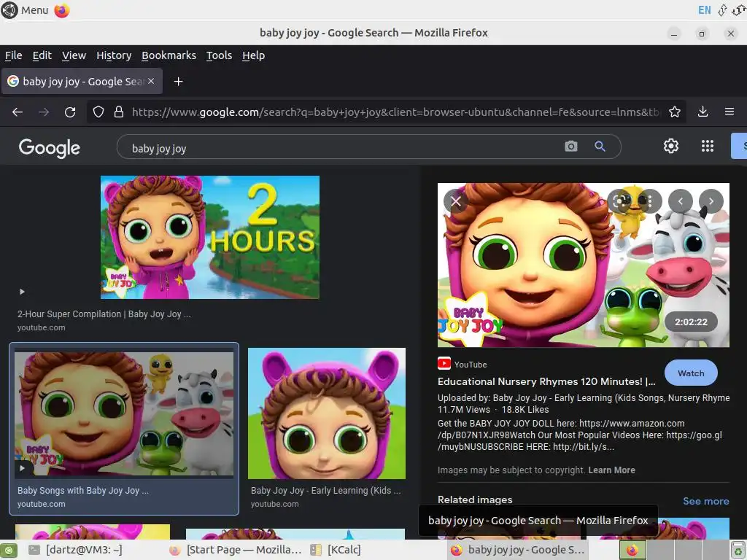The width and height of the screenshot is (747, 560).
Task: Open the preview three-dot options menu
Action: tap(649, 201)
